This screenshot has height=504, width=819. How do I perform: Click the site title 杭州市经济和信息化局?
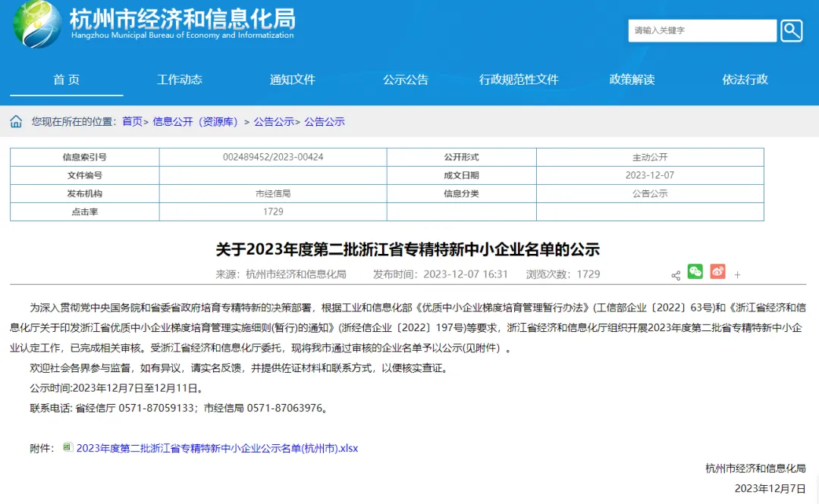pos(182,17)
